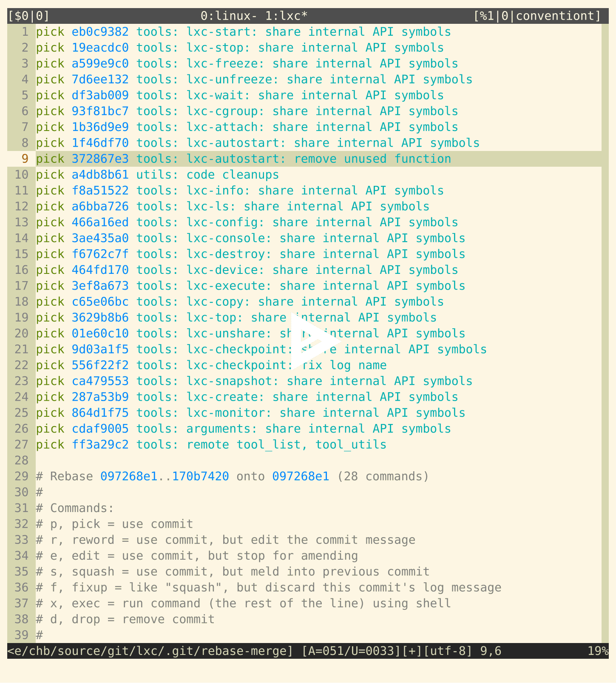Click commit hash f6762c7f for lxc-destroy
Image resolution: width=616 pixels, height=683 pixels.
click(x=100, y=254)
